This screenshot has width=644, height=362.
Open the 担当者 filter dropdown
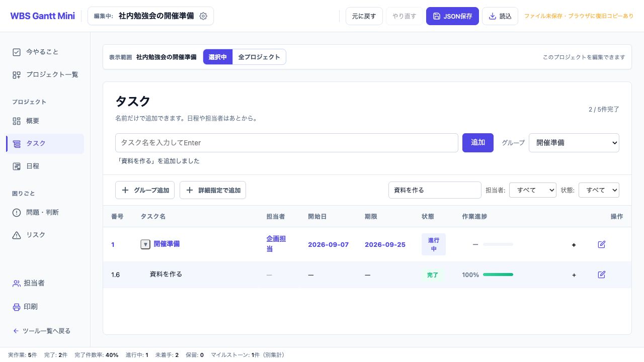pos(533,190)
